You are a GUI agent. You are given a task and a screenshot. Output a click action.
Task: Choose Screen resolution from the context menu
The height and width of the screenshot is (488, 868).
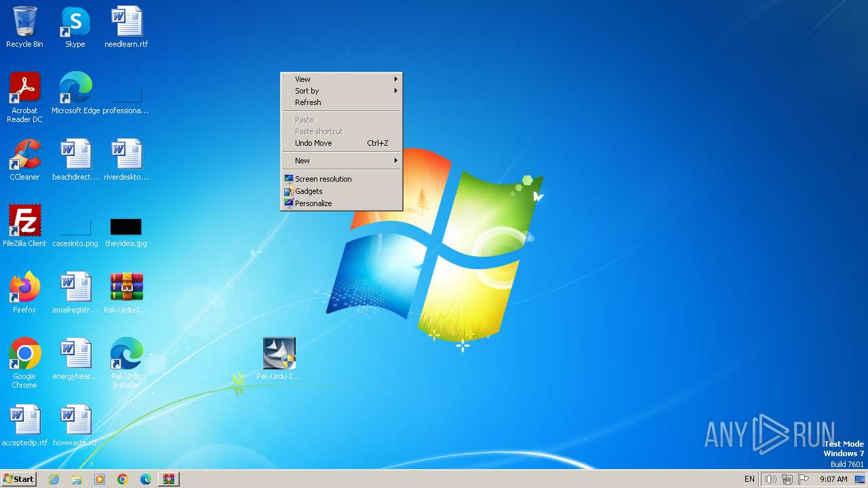coord(342,179)
